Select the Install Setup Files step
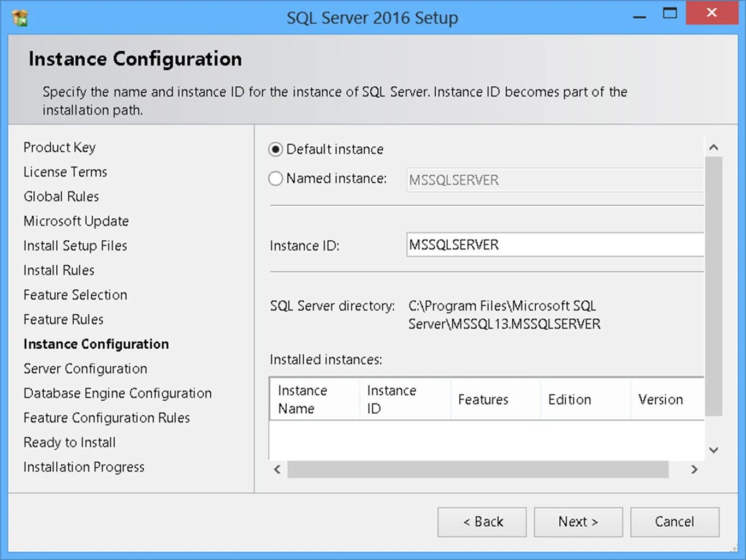This screenshot has width=746, height=560. tap(75, 246)
